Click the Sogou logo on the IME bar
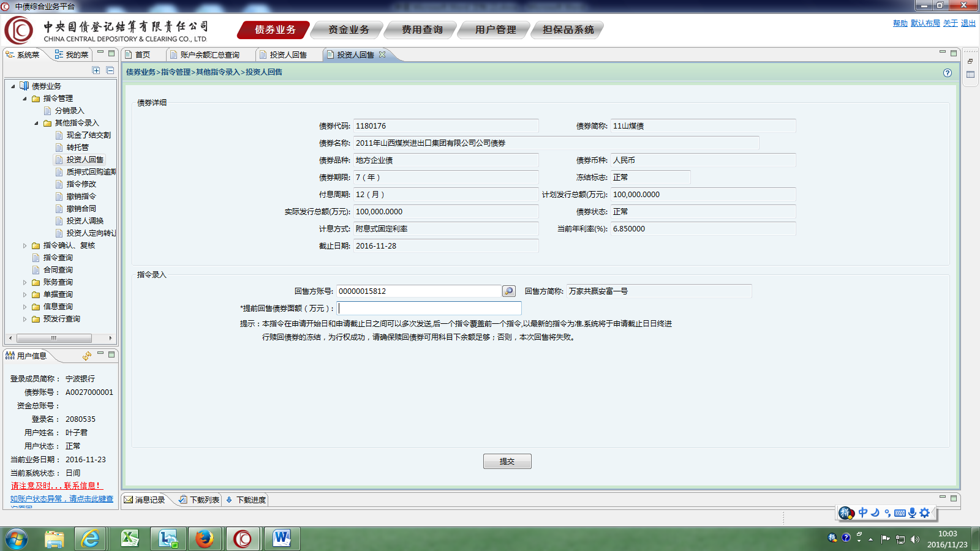Image resolution: width=980 pixels, height=551 pixels. [x=846, y=512]
